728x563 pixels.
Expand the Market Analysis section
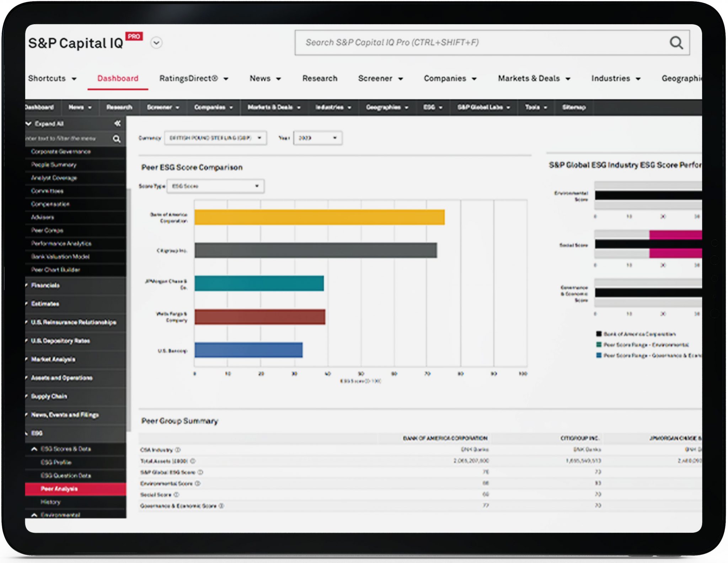click(x=75, y=359)
